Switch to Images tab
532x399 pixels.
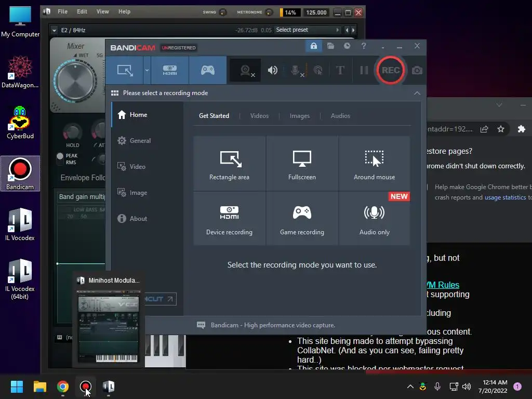click(300, 116)
